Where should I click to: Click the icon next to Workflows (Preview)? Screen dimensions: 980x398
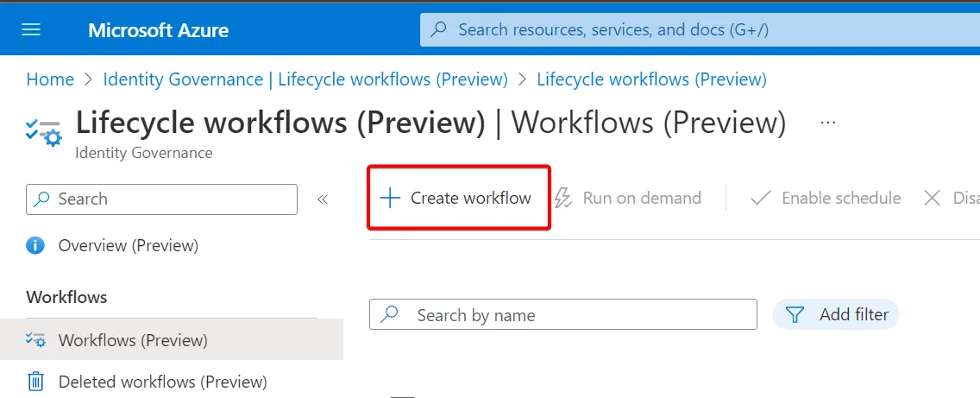(x=35, y=340)
